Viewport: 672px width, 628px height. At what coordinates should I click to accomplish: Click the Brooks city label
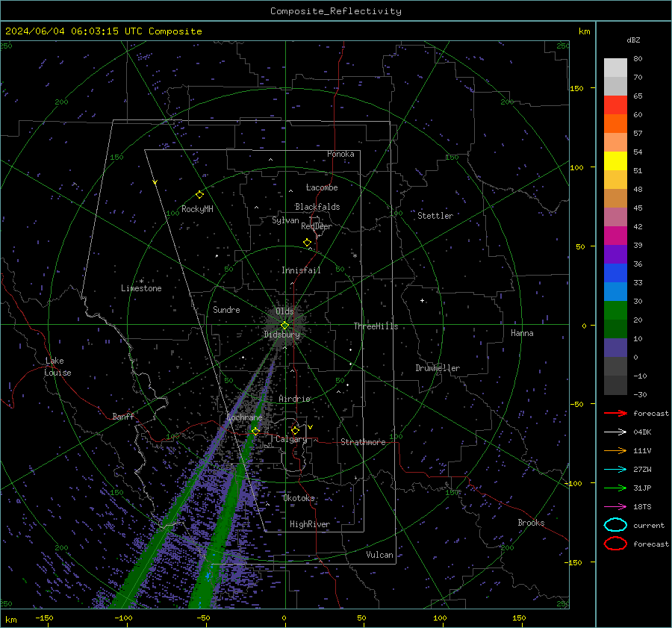click(x=531, y=523)
